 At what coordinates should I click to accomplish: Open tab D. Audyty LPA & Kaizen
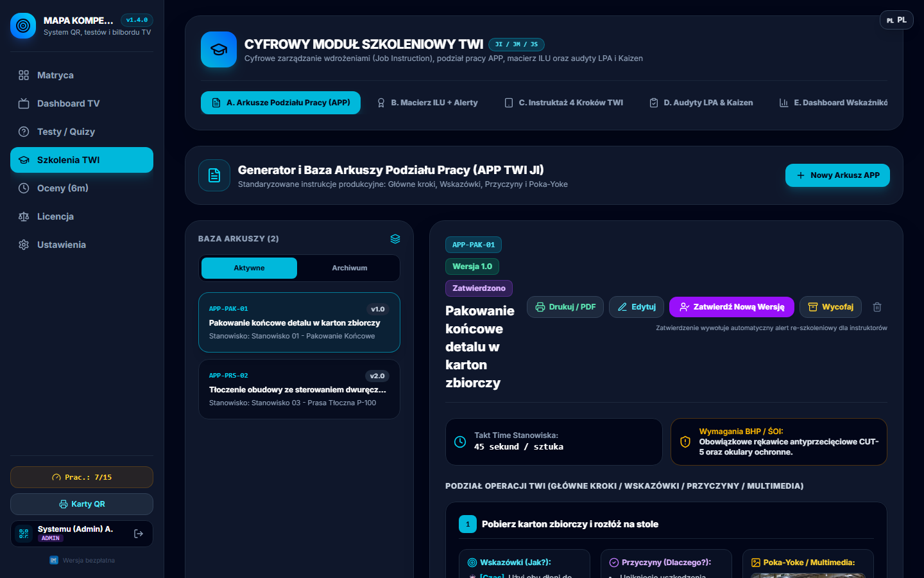coord(701,103)
